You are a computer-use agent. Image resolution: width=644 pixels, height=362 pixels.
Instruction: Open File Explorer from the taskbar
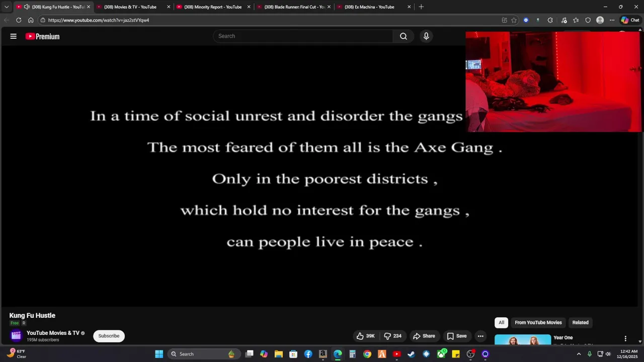pos(278,354)
